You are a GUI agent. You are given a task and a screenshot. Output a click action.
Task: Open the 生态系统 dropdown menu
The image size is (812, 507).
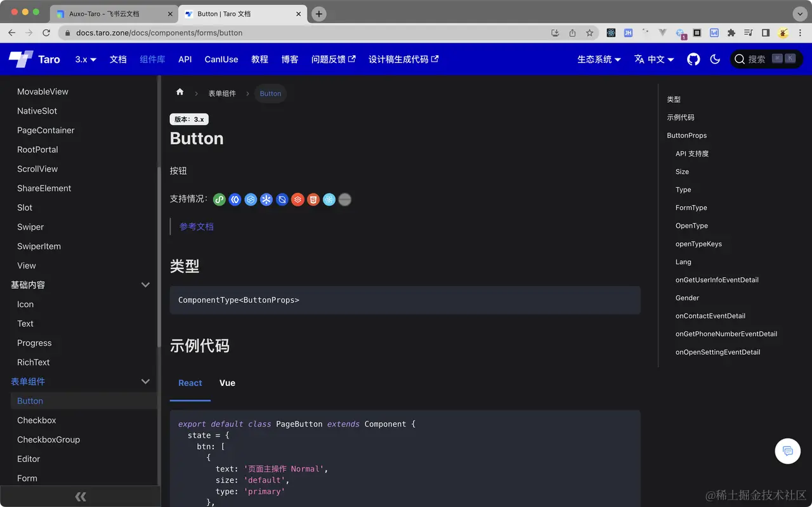pos(598,59)
